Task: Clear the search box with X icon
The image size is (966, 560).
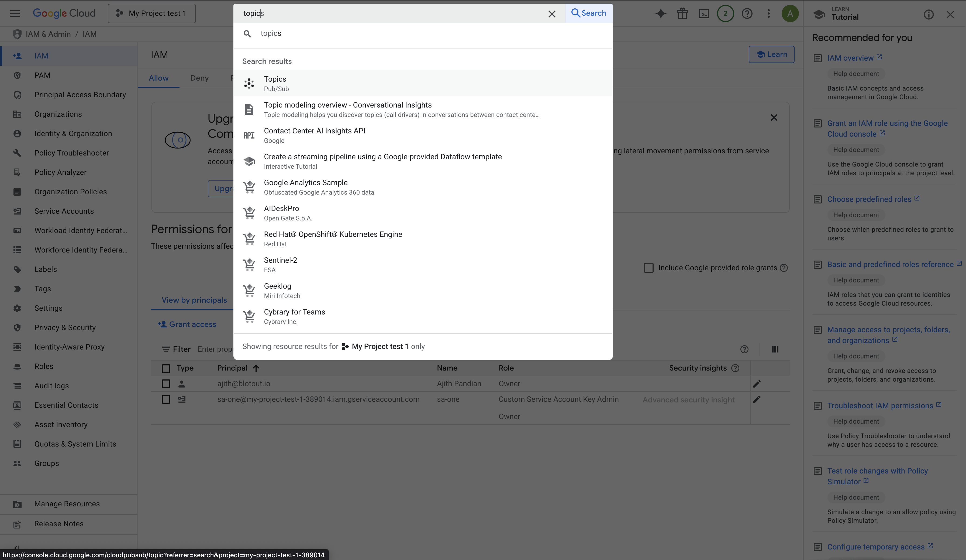Action: click(x=552, y=14)
